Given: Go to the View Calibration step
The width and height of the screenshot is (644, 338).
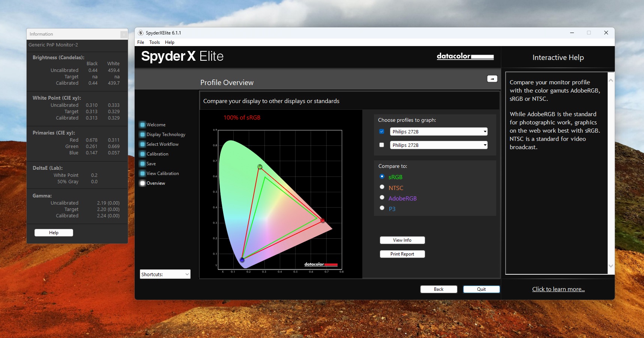Looking at the screenshot, I should tap(163, 173).
